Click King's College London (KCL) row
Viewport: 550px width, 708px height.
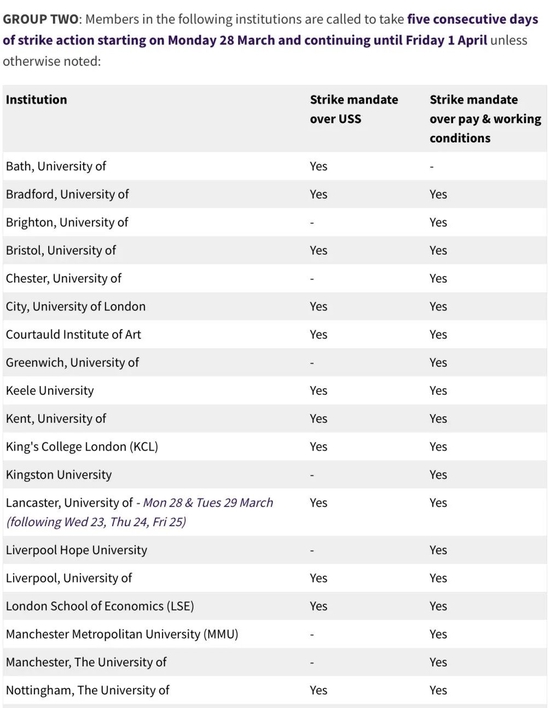click(x=275, y=447)
